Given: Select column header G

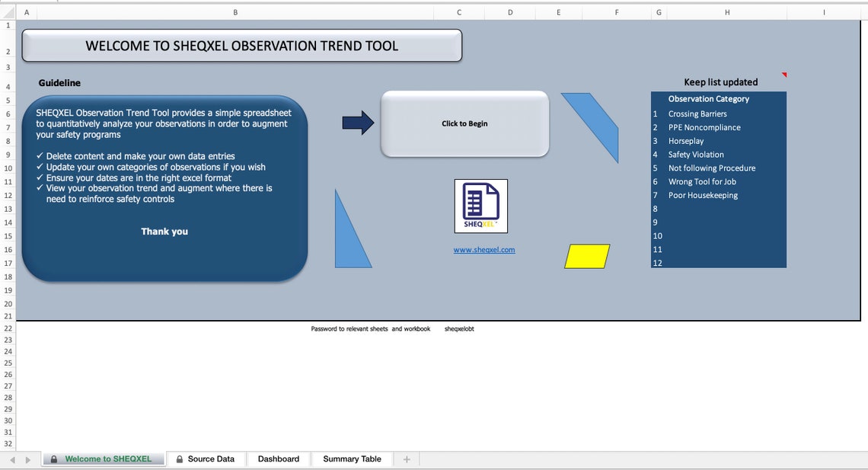Looking at the screenshot, I should click(x=659, y=13).
